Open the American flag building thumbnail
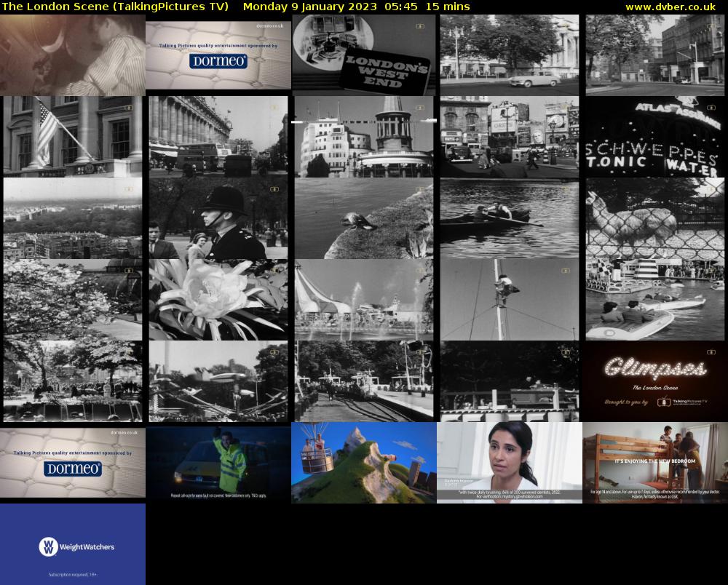 point(72,136)
